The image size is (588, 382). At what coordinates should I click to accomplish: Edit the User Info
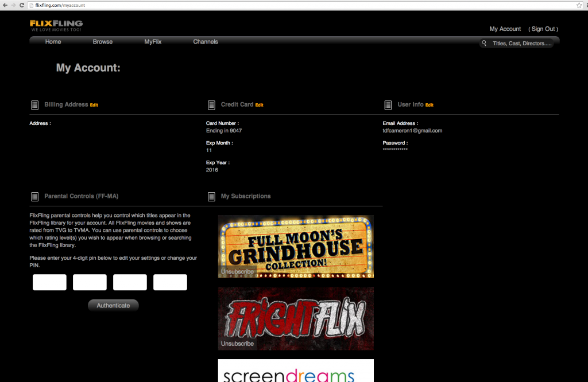coord(429,105)
